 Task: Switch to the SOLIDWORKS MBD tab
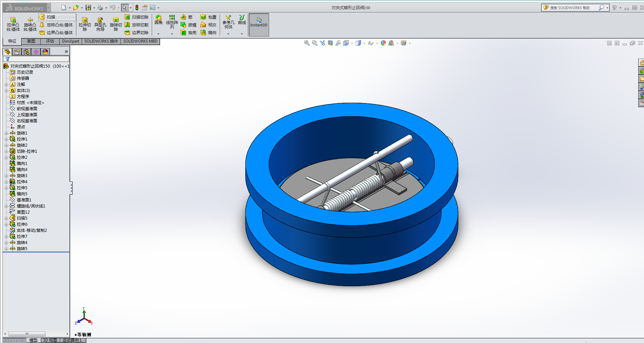[x=140, y=41]
